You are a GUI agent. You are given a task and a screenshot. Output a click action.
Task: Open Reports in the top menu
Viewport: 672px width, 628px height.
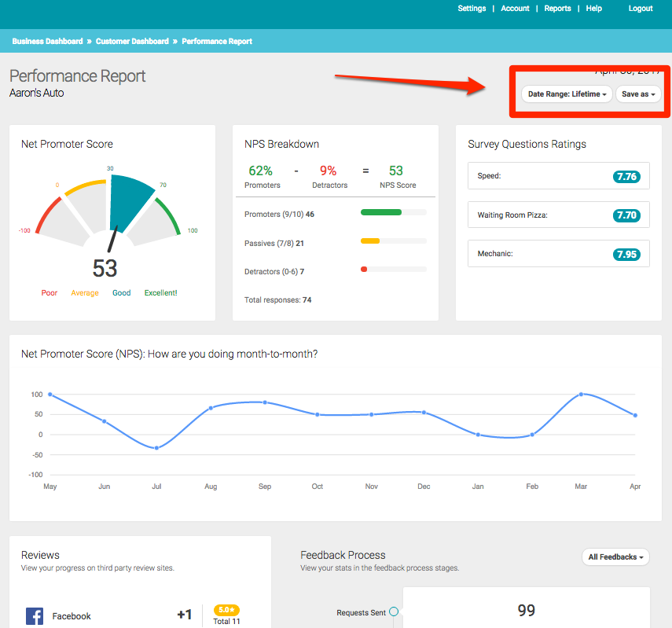point(557,8)
